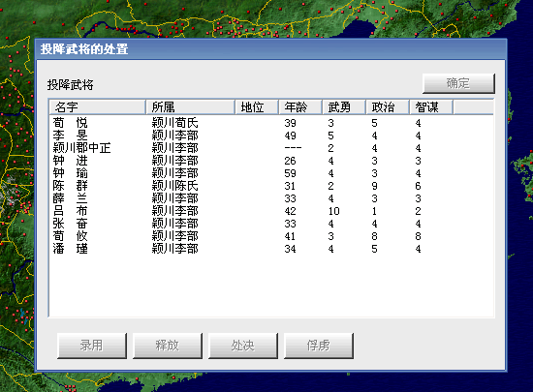Sort generals by 智谋 column header
Image resolution: width=533 pixels, height=392 pixels.
pos(431,107)
